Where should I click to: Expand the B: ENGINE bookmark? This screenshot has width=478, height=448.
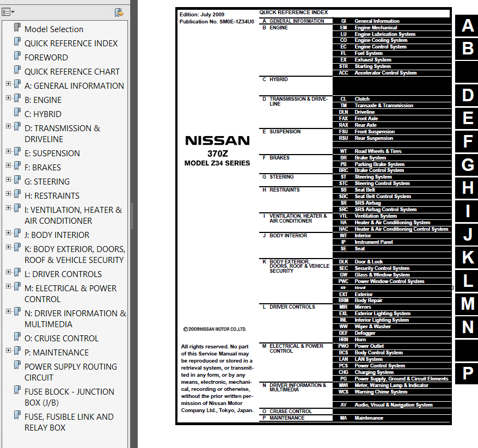coord(9,98)
